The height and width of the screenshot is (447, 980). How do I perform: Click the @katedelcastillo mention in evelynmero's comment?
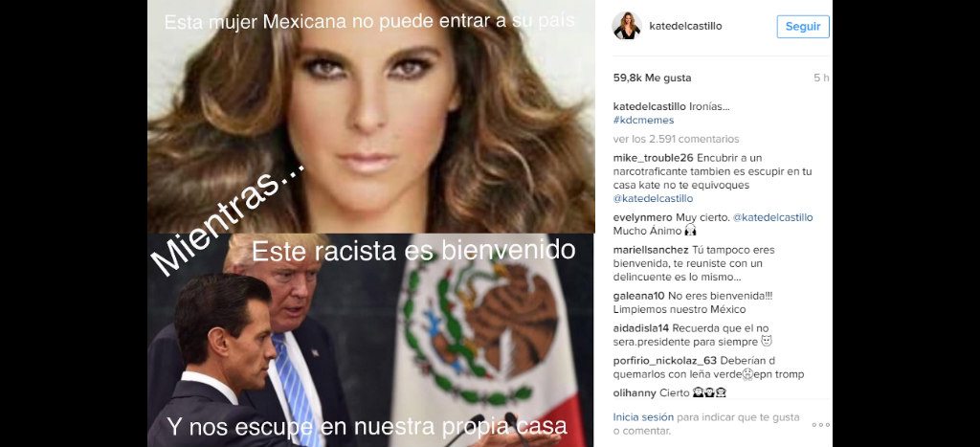click(773, 217)
